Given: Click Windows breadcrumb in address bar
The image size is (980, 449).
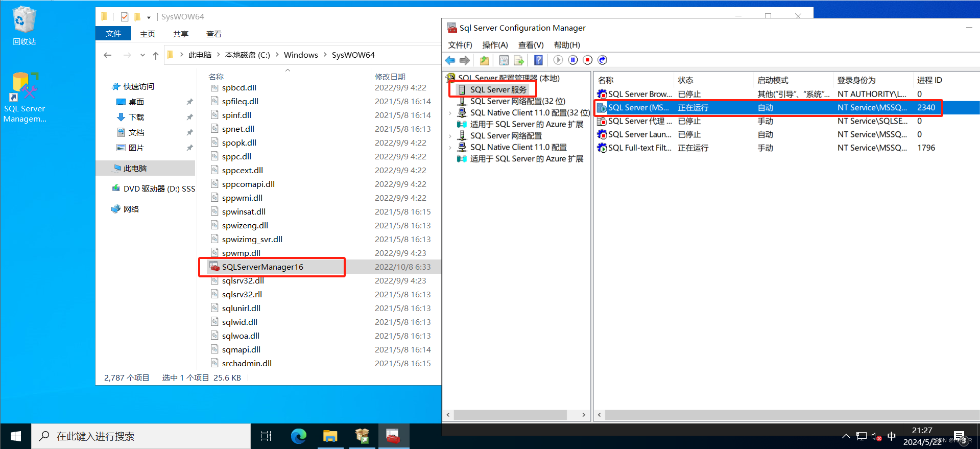Looking at the screenshot, I should tap(301, 55).
